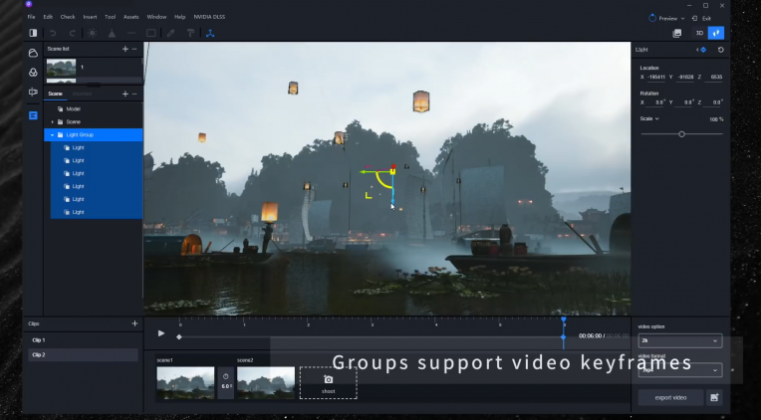Click the dashed shoot camera button
Screen dimensions: 761x420
coord(329,383)
